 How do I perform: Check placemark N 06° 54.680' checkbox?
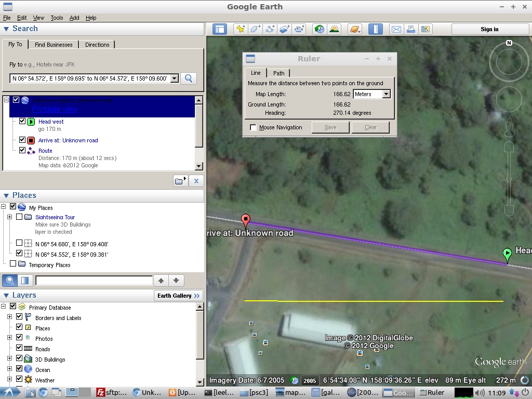pos(19,243)
